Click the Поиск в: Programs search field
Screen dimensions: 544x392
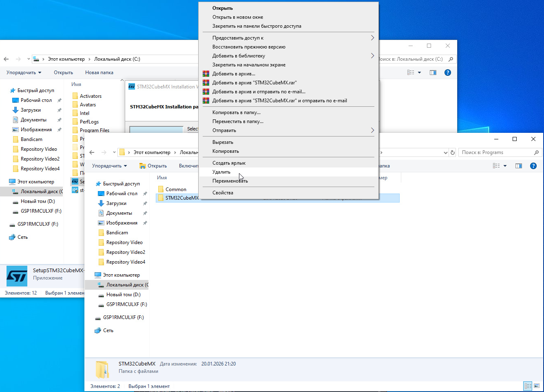pos(496,152)
